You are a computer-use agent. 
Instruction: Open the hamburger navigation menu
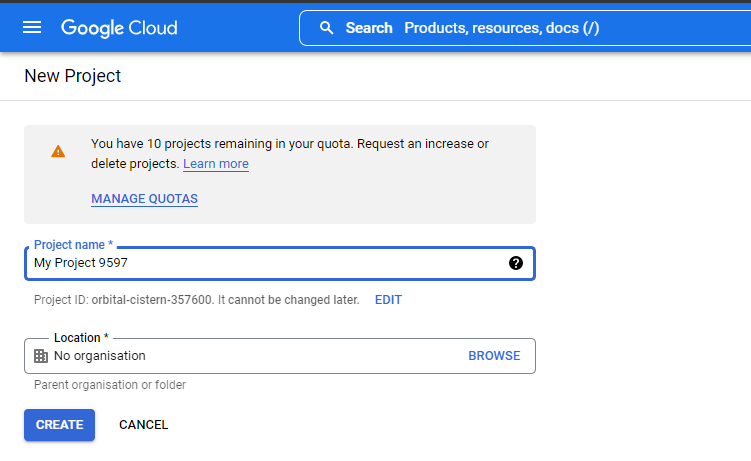coord(32,28)
